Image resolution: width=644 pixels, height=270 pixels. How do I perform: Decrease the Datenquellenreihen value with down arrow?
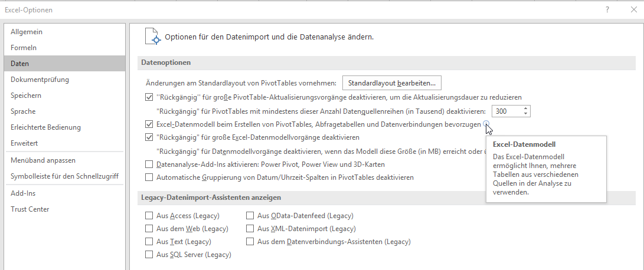525,114
